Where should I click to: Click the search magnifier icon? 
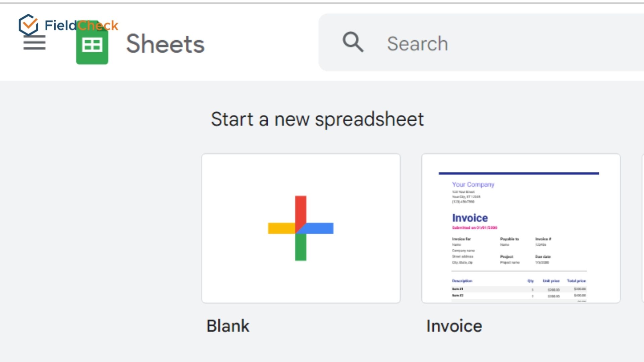[x=353, y=42]
